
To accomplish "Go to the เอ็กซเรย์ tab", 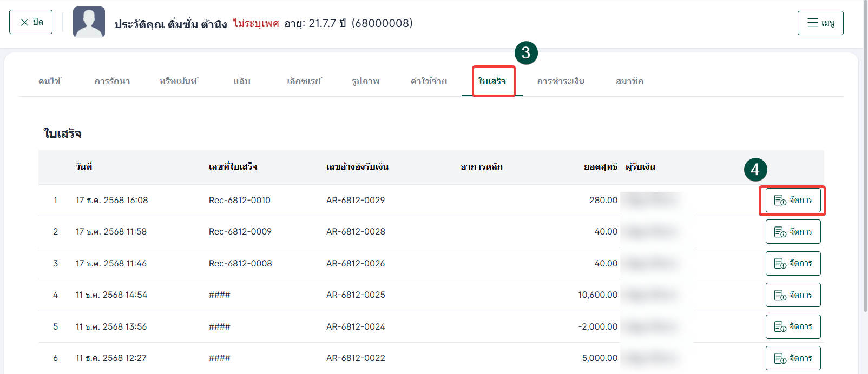I will [304, 82].
